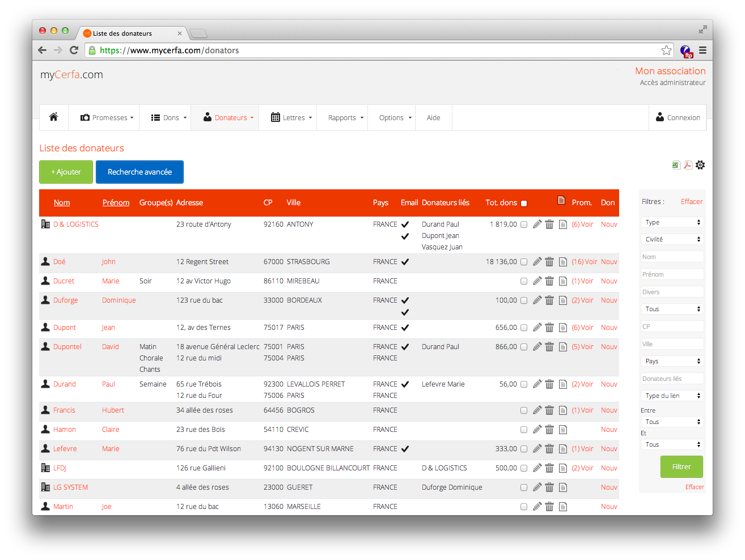Export list using the PDF icon
Viewport: 745px width, 560px height.
(x=688, y=165)
